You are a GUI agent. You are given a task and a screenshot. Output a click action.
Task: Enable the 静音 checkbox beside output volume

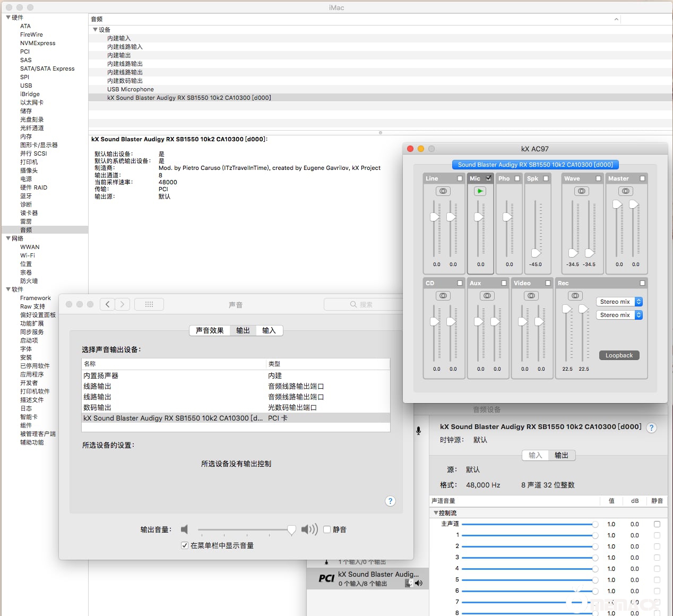point(327,529)
